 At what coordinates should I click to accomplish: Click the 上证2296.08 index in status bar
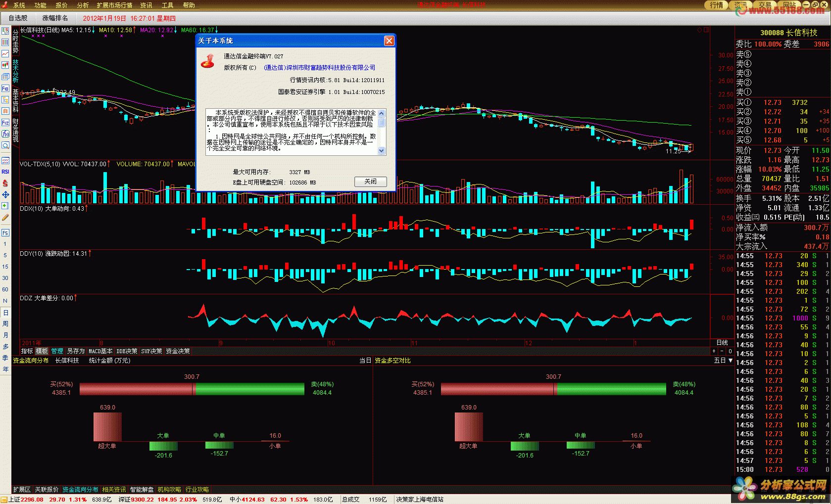[26, 500]
